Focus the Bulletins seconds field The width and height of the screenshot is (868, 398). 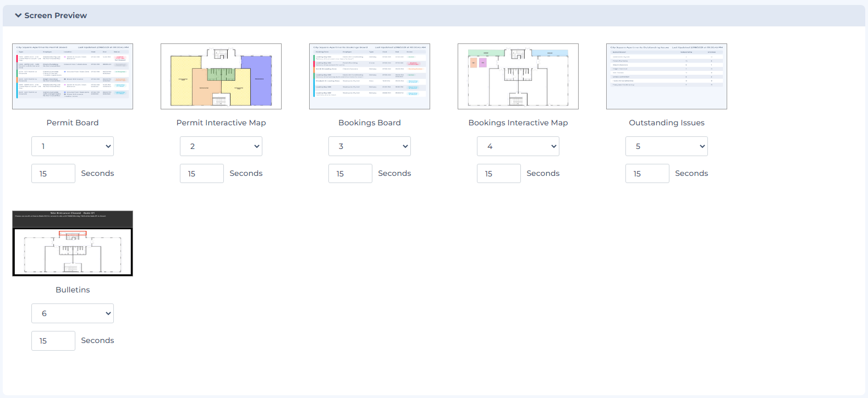[53, 341]
